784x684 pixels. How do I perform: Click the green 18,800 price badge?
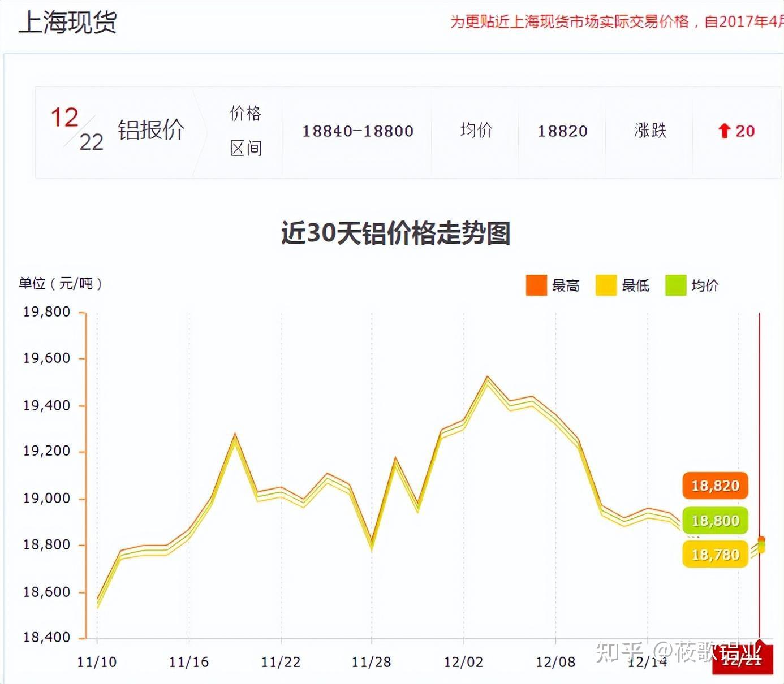point(714,520)
